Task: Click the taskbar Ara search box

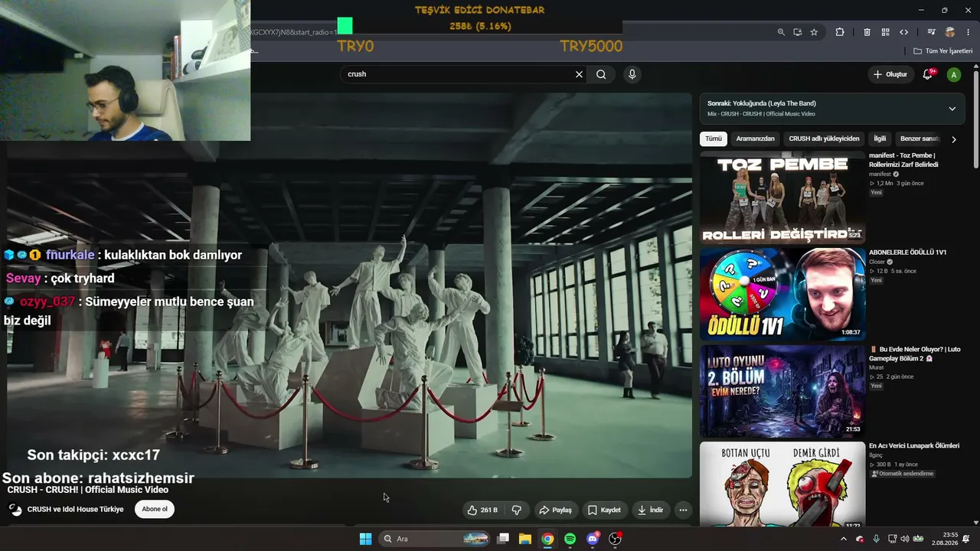Action: click(x=435, y=539)
